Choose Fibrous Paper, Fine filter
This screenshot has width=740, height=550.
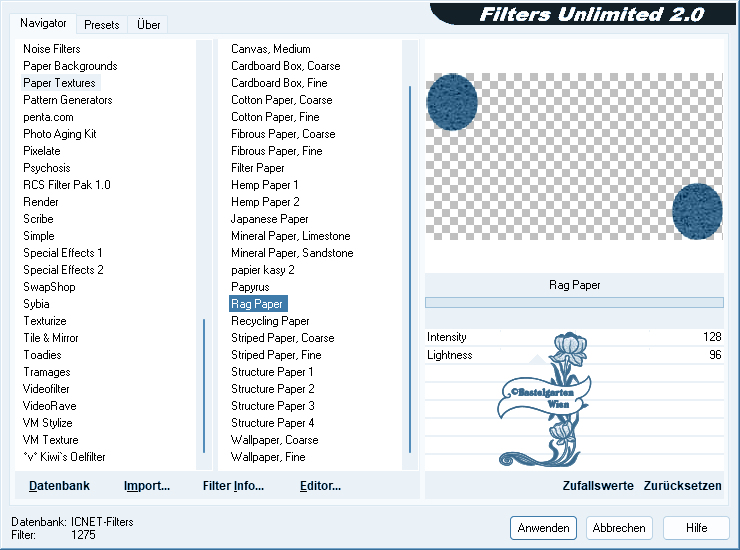click(x=277, y=151)
